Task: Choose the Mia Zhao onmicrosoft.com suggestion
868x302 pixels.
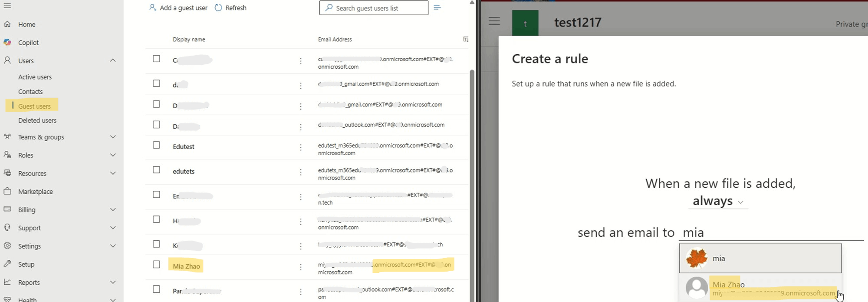Action: pyautogui.click(x=760, y=288)
